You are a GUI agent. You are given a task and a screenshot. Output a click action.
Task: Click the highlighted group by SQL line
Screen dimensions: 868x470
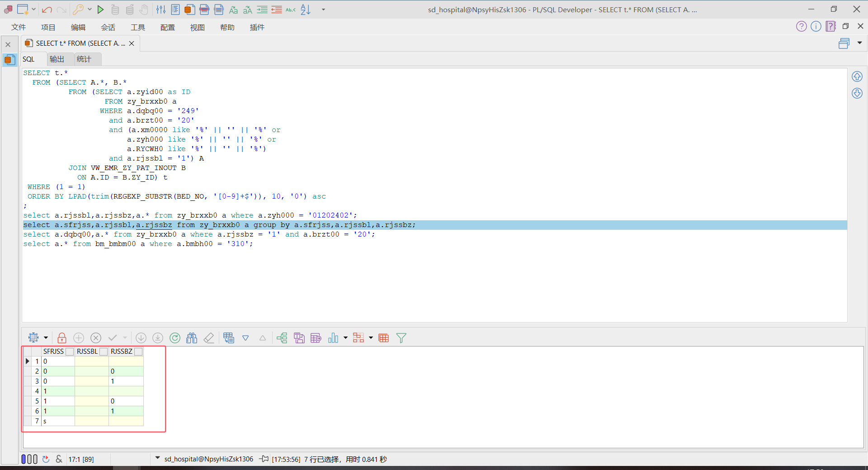(435, 225)
